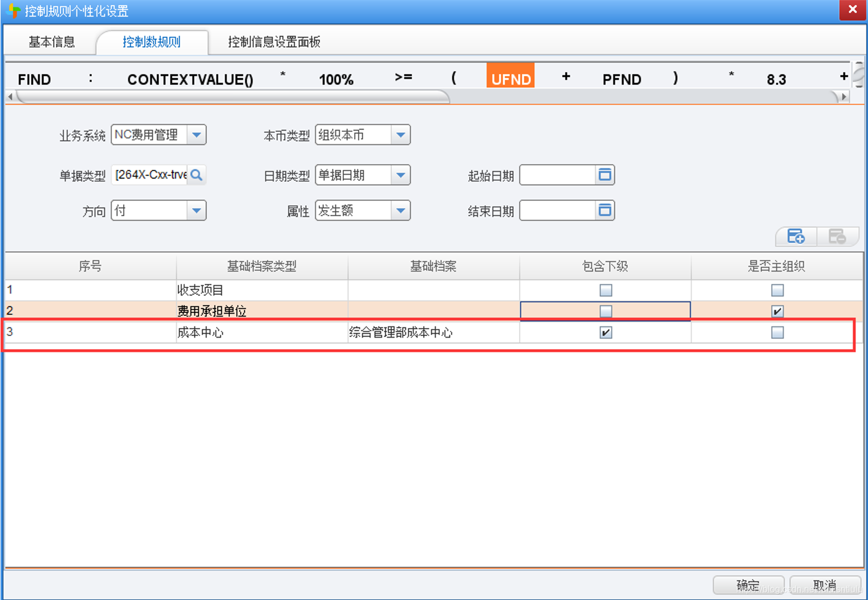Viewport: 868px width, 600px height.
Task: Expand the 业务系统 dropdown
Action: tap(196, 135)
